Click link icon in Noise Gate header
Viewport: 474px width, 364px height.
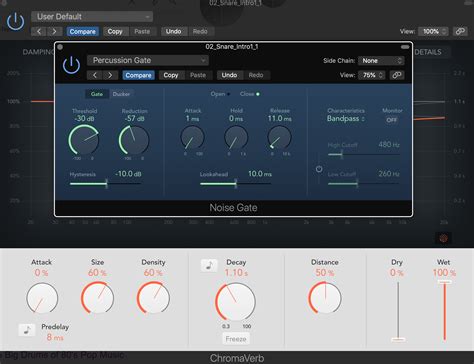pos(397,75)
